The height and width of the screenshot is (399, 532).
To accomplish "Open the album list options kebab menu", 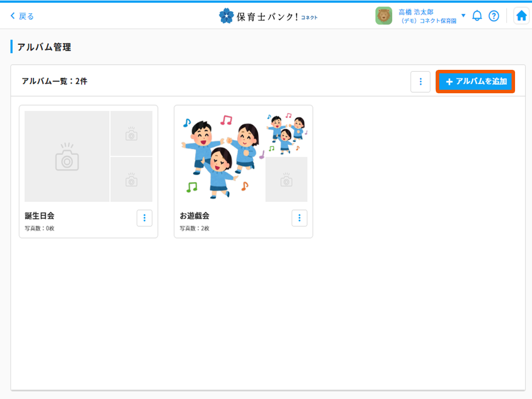I will [420, 81].
